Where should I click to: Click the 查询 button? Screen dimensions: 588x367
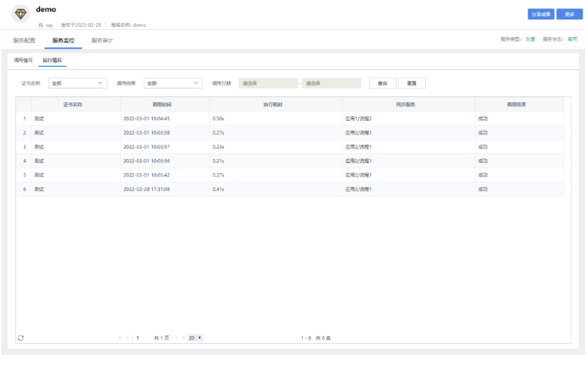pyautogui.click(x=382, y=83)
